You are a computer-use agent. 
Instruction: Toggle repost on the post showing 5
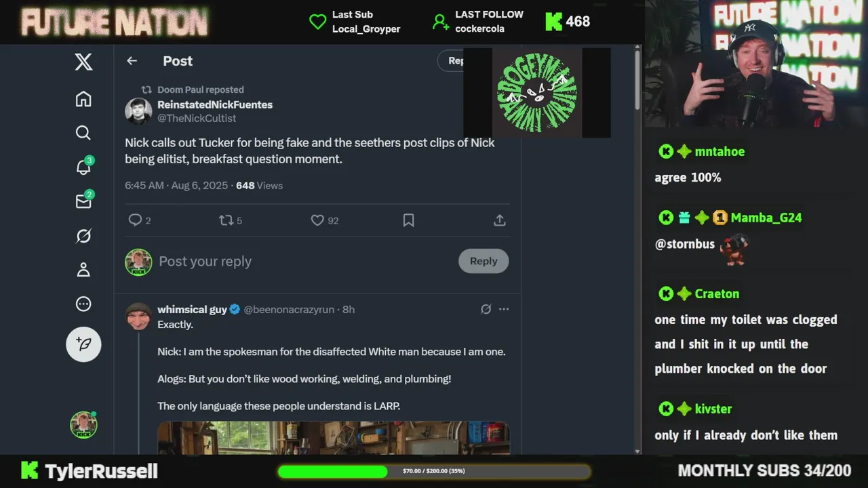tap(230, 220)
